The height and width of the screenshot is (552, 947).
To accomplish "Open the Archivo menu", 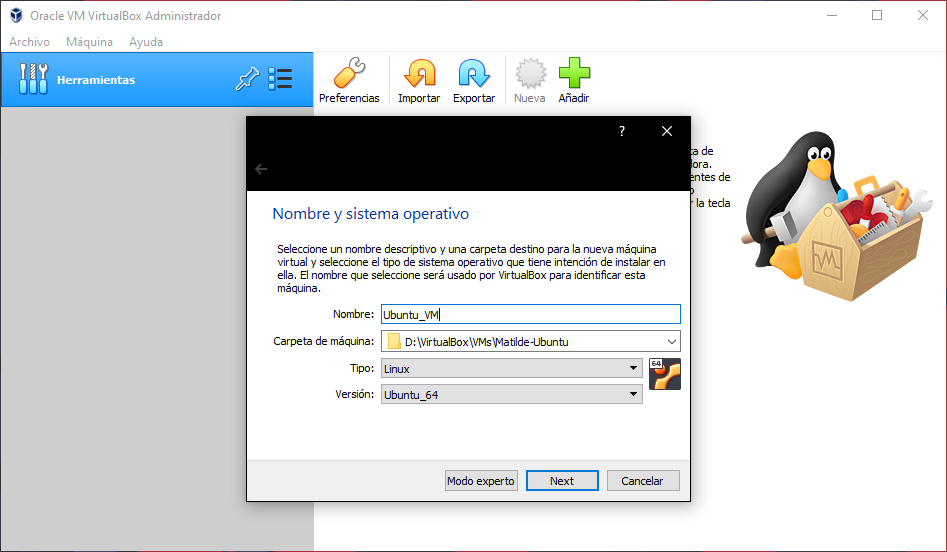I will pyautogui.click(x=30, y=42).
